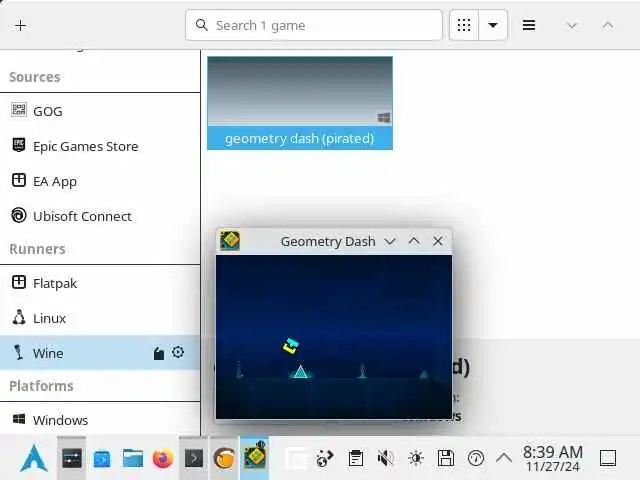The width and height of the screenshot is (640, 480).
Task: Open the system settings taskbar icon
Action: 72,458
